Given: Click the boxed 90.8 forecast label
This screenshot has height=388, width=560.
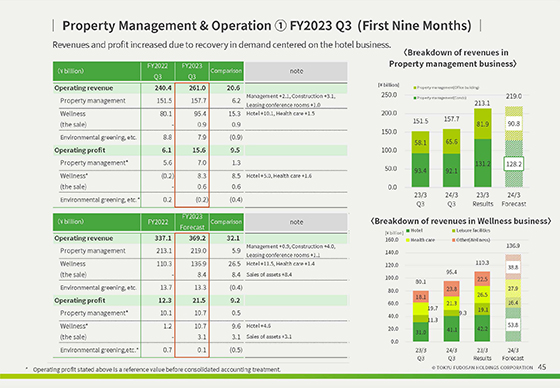Looking at the screenshot, I should point(514,124).
